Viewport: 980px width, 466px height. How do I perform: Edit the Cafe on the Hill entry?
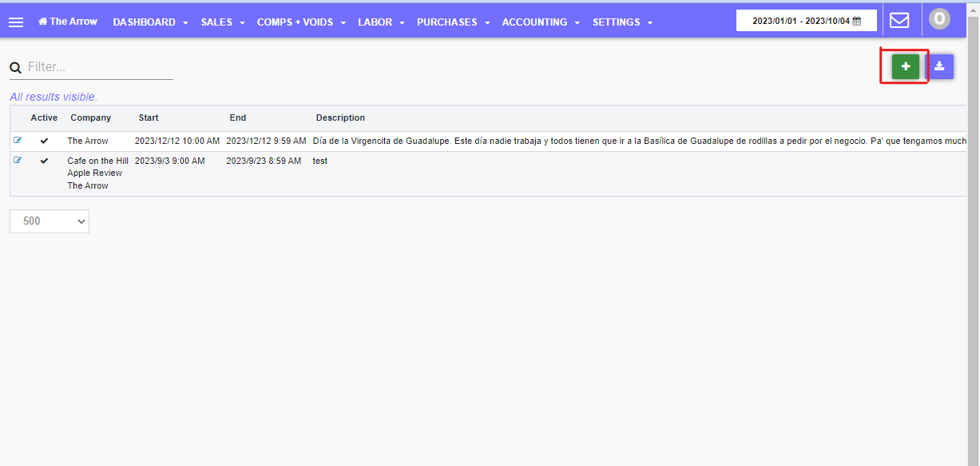18,160
